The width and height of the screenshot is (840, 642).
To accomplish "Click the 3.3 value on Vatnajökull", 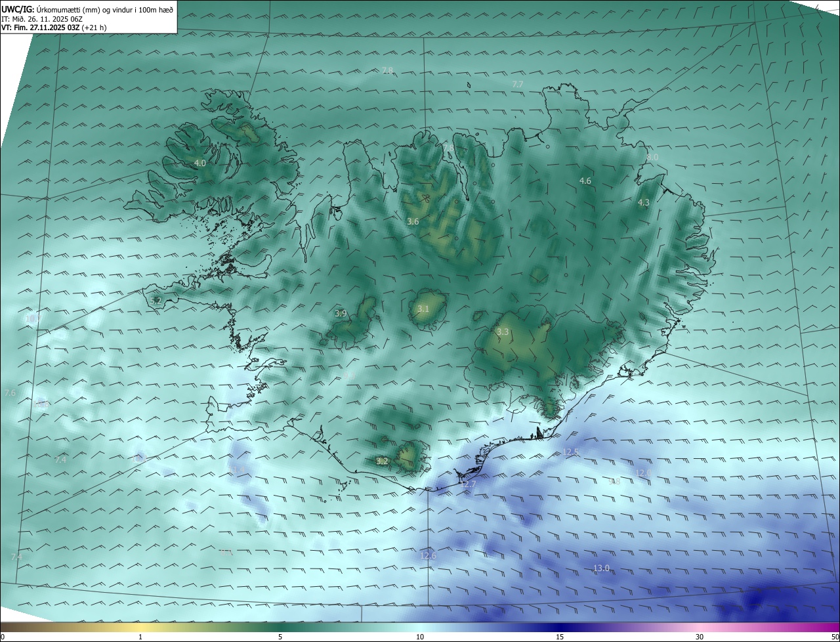I will pyautogui.click(x=503, y=332).
